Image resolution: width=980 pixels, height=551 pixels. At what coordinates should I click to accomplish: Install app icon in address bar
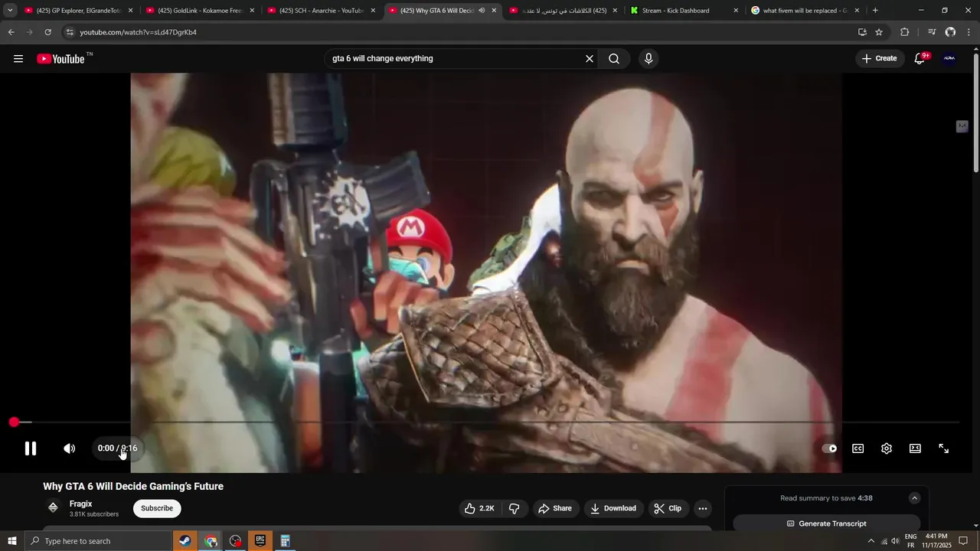pos(862,32)
